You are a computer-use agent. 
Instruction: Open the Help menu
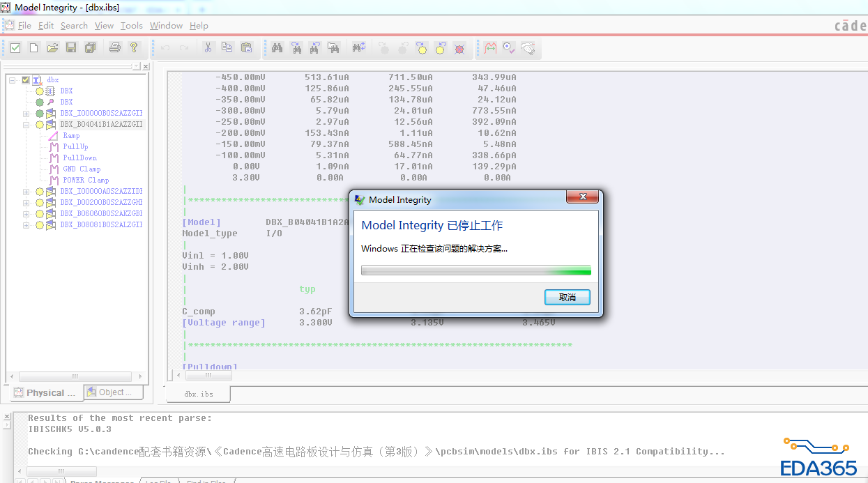(x=199, y=26)
